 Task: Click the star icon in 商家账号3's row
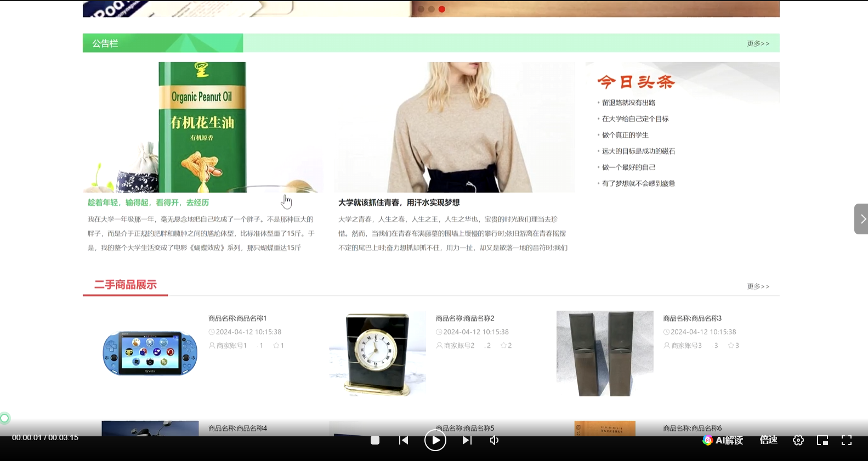[731, 346]
